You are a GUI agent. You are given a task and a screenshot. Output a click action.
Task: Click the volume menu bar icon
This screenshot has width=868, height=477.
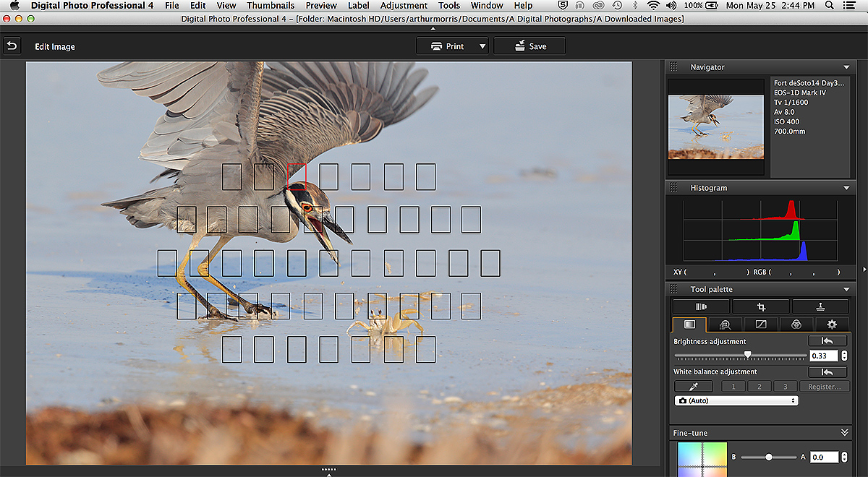pos(672,6)
